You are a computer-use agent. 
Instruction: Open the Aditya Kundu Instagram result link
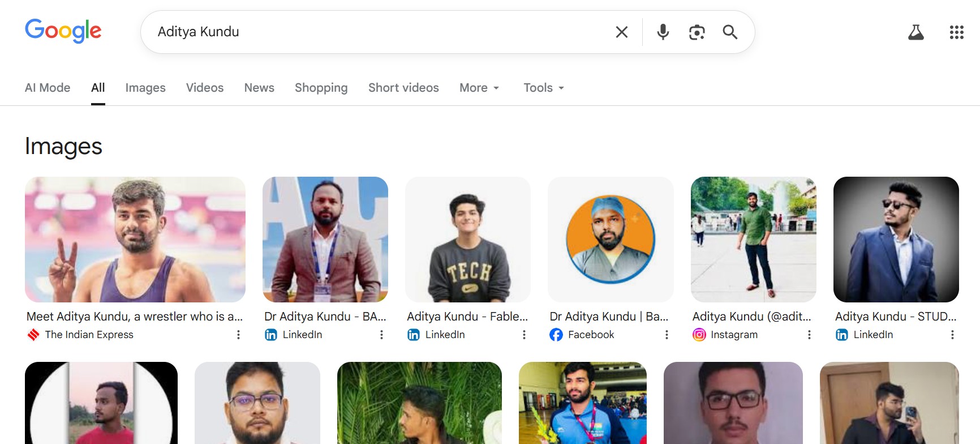coord(751,317)
